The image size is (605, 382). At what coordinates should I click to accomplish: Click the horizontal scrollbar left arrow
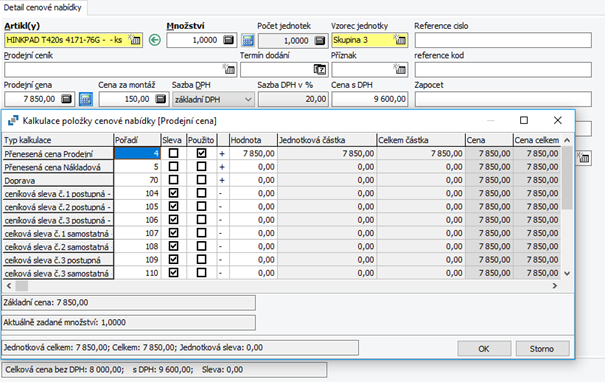(9, 286)
